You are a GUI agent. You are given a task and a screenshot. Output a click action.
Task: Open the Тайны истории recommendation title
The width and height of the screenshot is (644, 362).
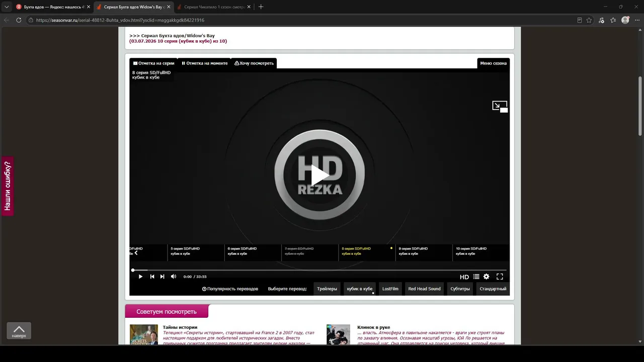(180, 327)
